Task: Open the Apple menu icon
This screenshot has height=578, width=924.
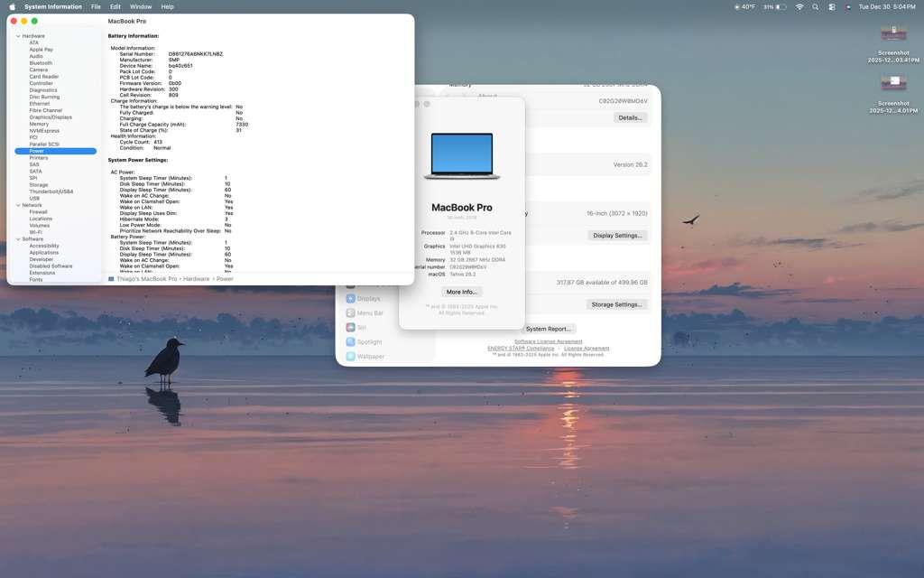Action: pyautogui.click(x=12, y=6)
